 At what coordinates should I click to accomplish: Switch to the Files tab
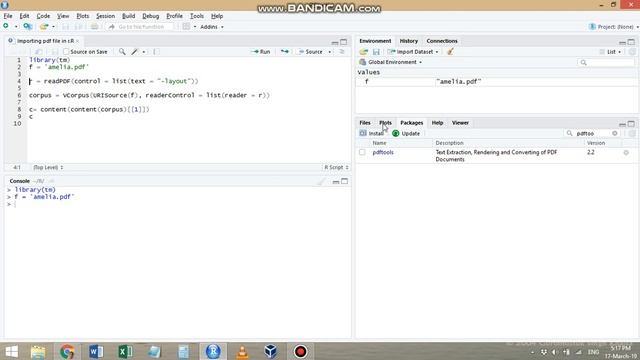pos(365,122)
